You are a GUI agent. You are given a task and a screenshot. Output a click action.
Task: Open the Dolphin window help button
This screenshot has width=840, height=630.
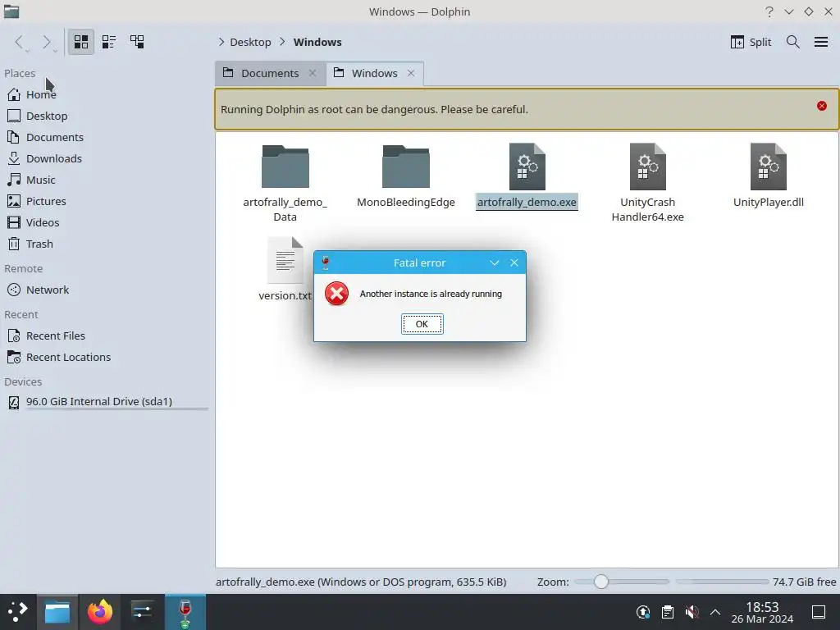click(769, 11)
